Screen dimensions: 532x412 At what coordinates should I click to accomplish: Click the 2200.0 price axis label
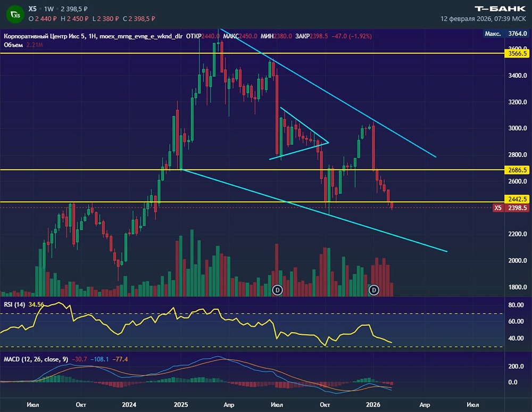point(518,234)
